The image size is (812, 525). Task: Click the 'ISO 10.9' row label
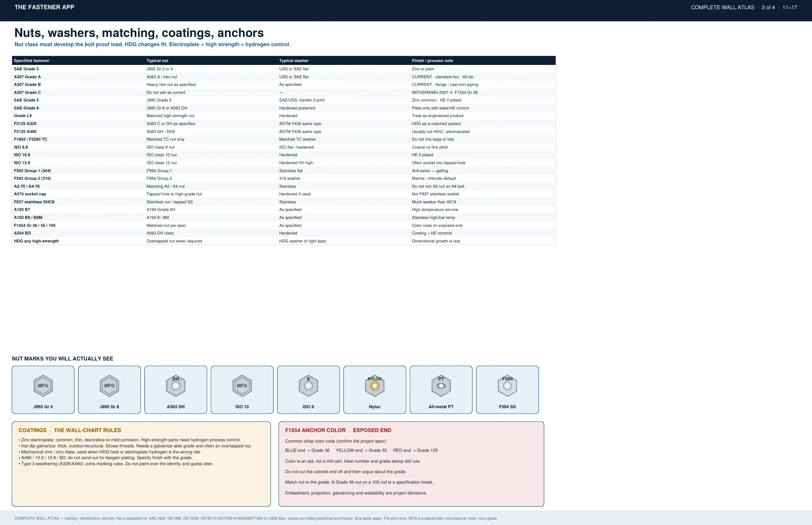pyautogui.click(x=22, y=155)
